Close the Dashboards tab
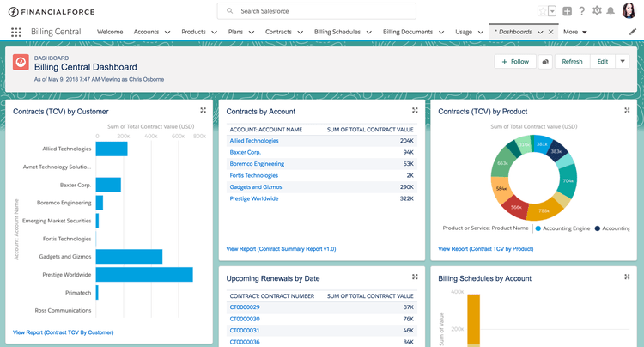The width and height of the screenshot is (644, 347). [x=550, y=32]
